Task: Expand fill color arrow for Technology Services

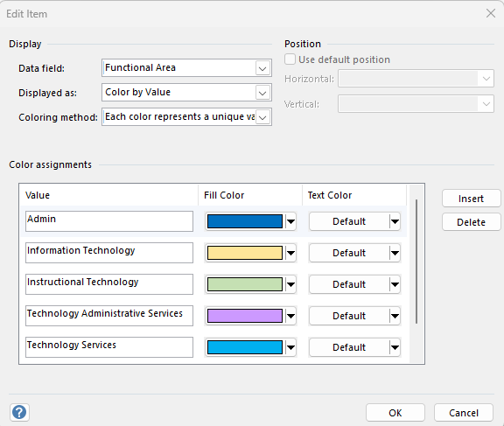Action: pos(290,347)
